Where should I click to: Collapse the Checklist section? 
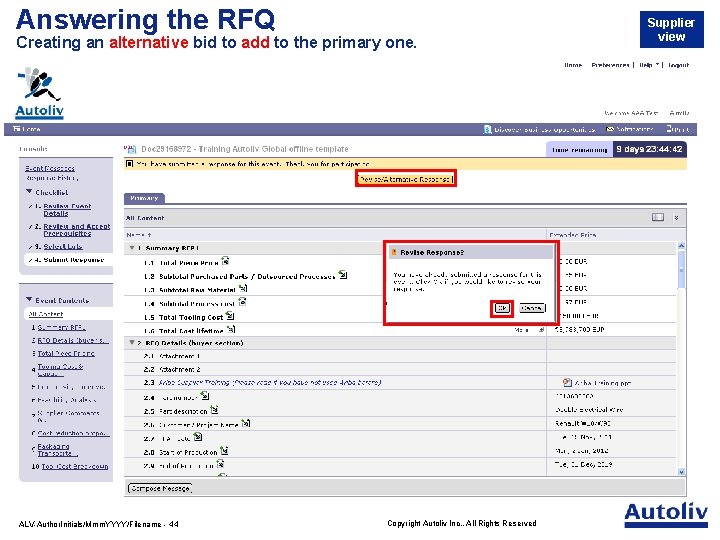click(x=29, y=191)
